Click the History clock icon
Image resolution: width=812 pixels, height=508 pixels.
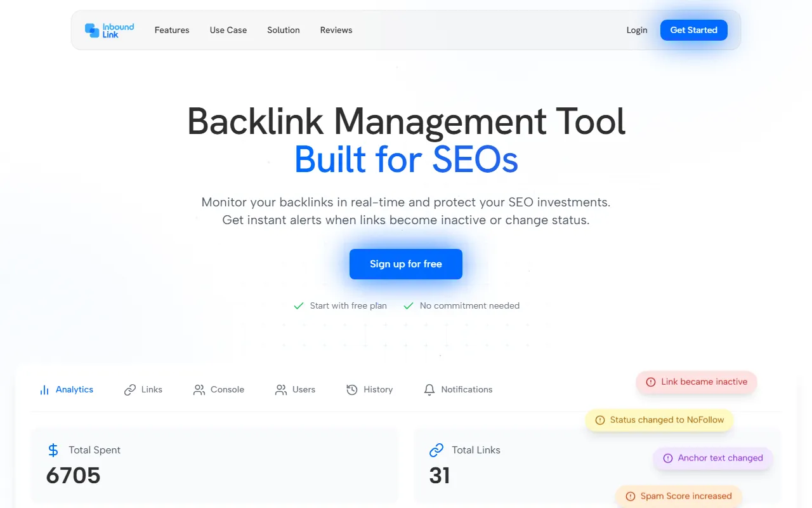[352, 390]
